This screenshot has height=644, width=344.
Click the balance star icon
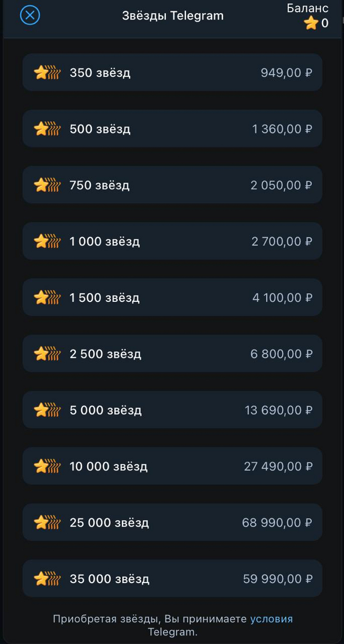(x=311, y=23)
